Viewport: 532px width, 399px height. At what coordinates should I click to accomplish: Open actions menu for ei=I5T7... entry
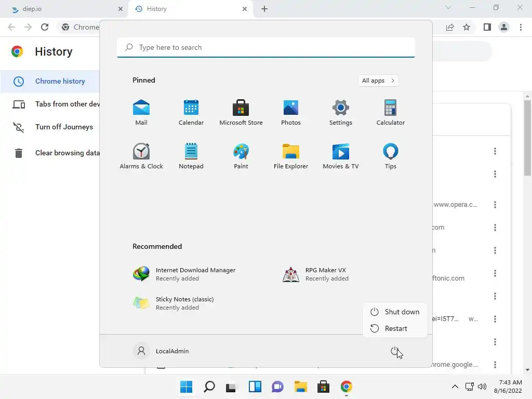coord(495,319)
